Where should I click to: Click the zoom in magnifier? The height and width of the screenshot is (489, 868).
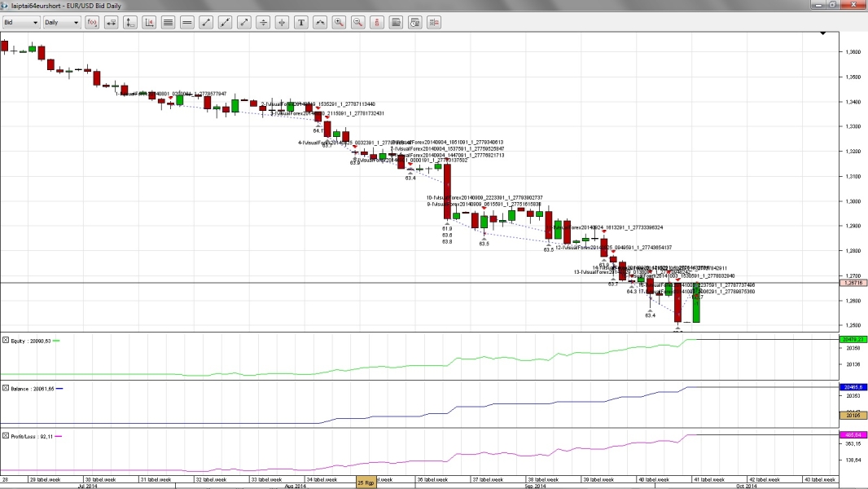tap(339, 22)
